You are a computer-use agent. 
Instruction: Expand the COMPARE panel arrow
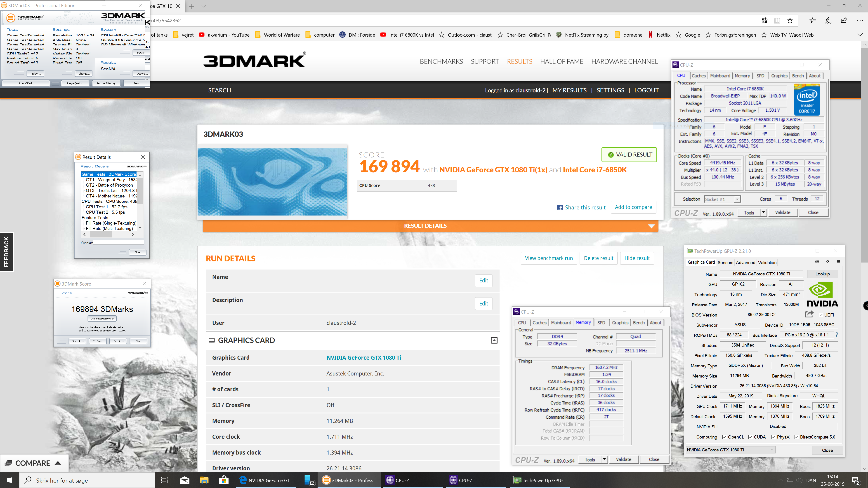58,463
